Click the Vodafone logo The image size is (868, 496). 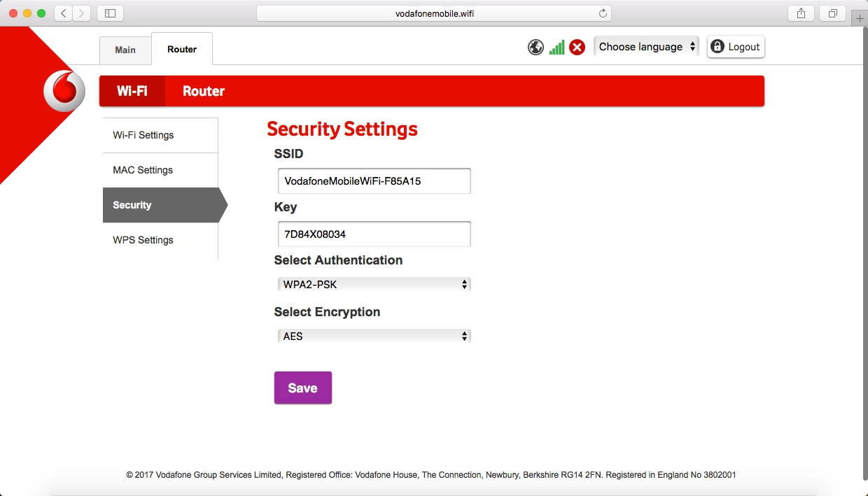[64, 92]
